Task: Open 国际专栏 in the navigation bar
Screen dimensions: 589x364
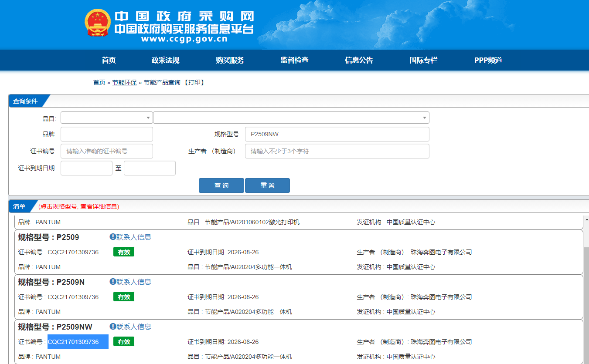Action: [423, 61]
